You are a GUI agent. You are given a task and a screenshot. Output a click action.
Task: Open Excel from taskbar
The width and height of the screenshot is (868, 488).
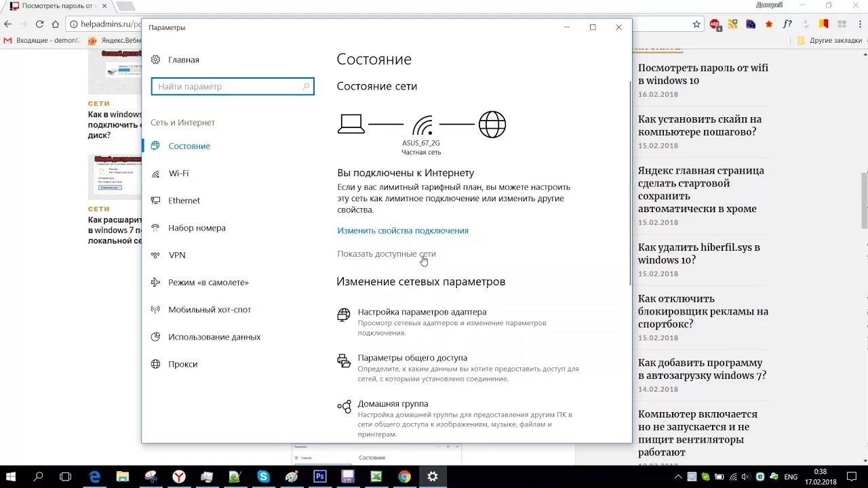(376, 476)
